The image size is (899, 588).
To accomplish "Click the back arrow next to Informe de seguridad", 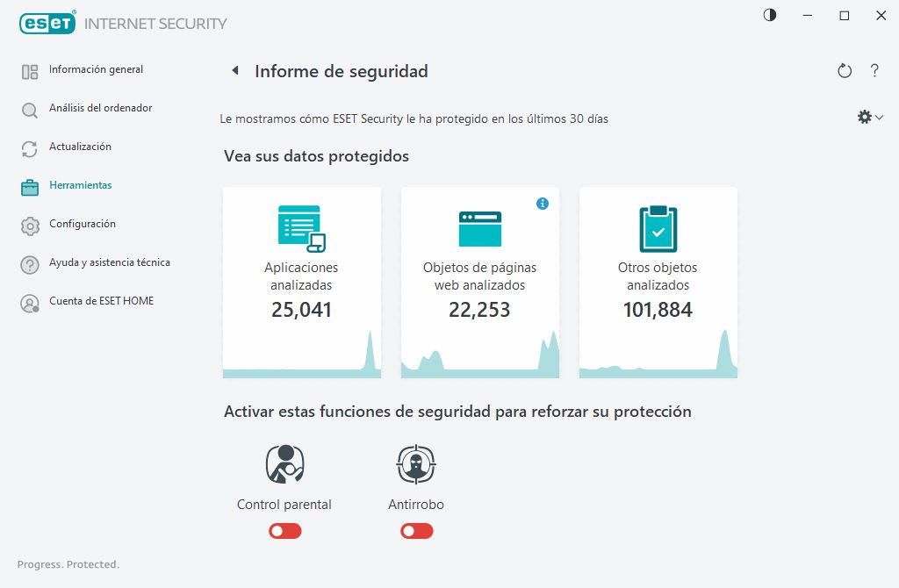I will 235,71.
